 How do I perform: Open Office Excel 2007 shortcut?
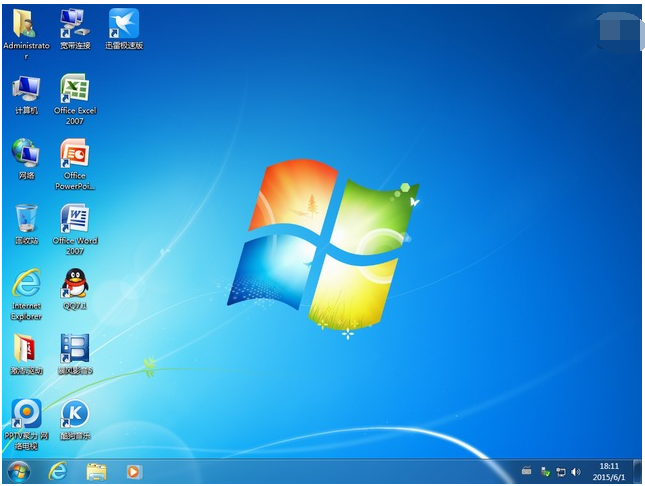(x=74, y=89)
